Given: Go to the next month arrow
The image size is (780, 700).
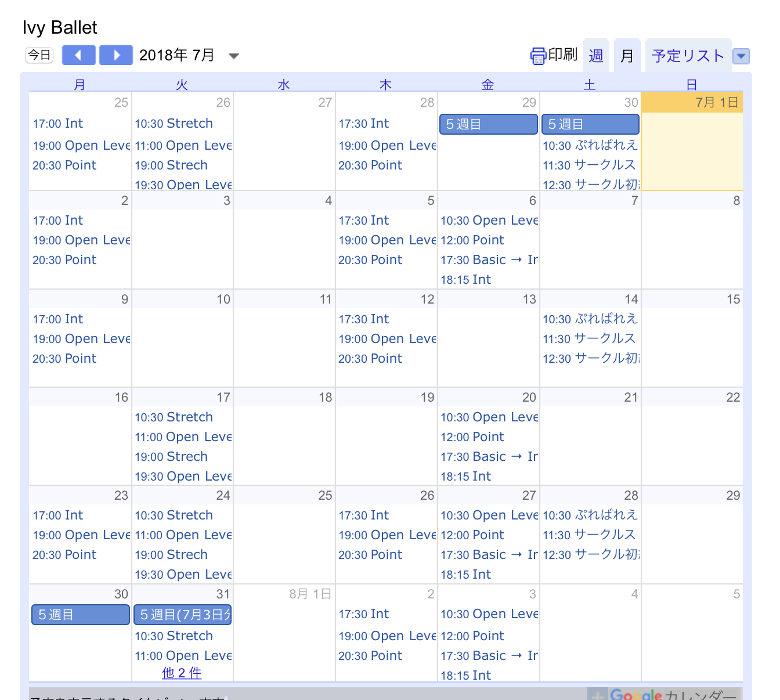Looking at the screenshot, I should coord(116,55).
